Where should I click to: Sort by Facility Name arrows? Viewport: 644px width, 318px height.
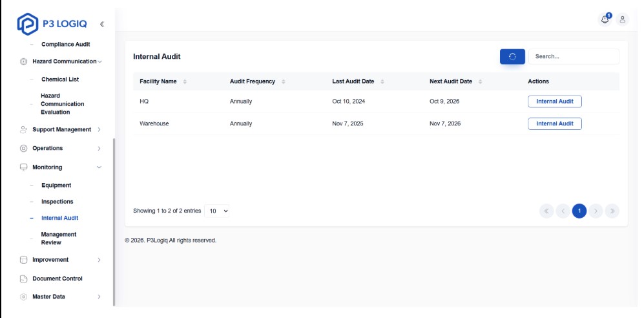185,81
